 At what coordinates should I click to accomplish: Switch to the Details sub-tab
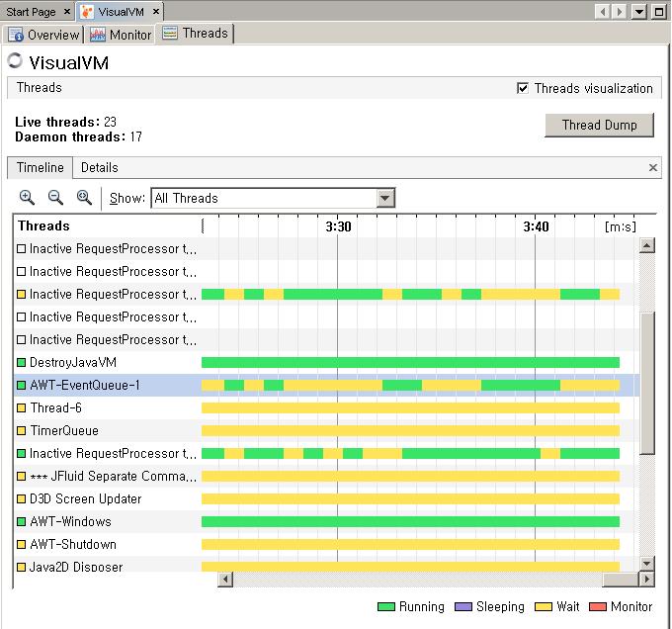100,168
